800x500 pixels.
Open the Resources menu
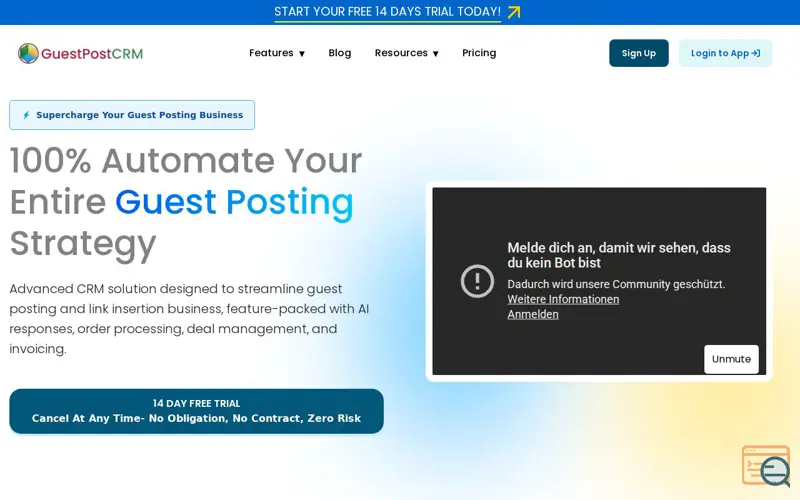pyautogui.click(x=407, y=53)
